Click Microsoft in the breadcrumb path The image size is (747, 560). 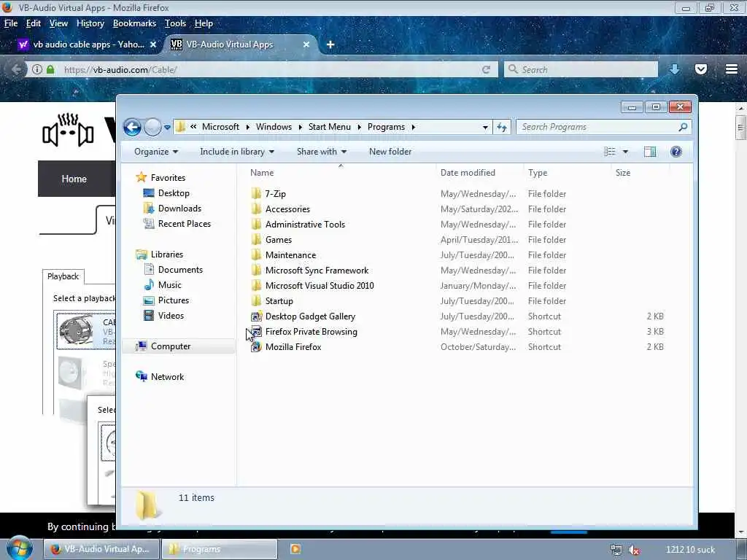220,127
